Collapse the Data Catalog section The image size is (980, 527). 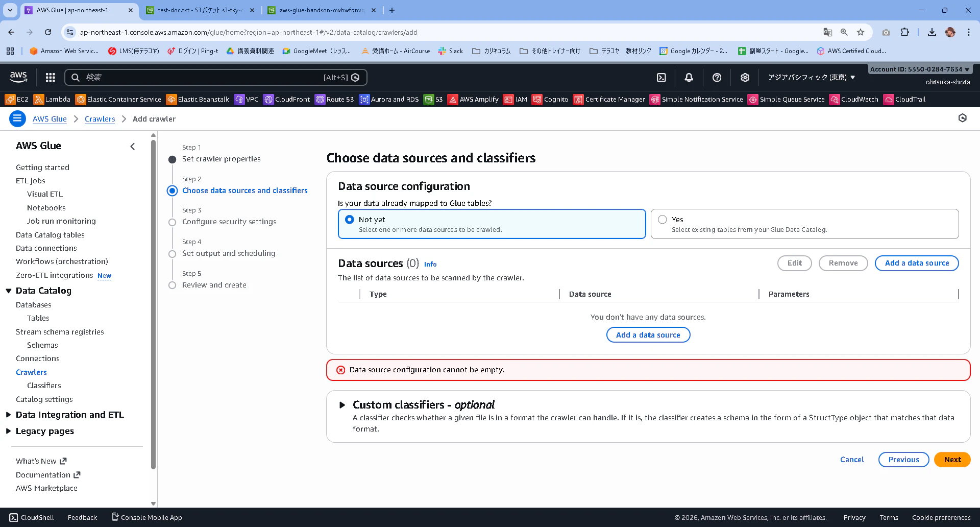[9, 291]
